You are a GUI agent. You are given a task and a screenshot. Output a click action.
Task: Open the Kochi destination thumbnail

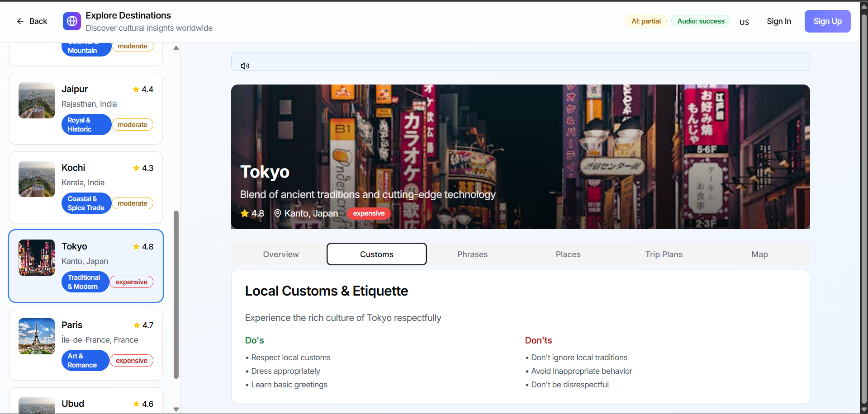[37, 179]
